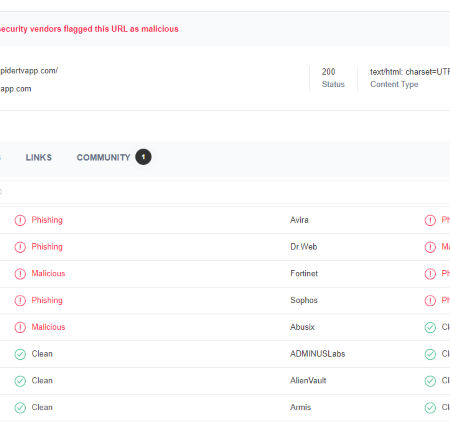Viewport: 450px width, 422px height.
Task: Click the alert icon beside the full Phishing label in the Avira row
Action: click(x=20, y=220)
